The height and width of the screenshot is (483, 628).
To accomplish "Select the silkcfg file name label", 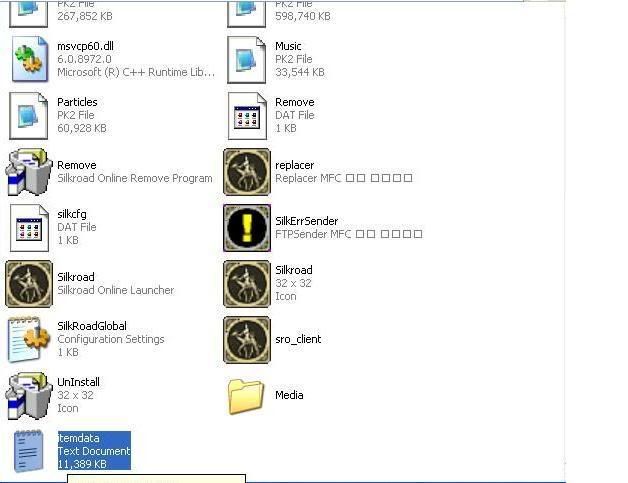I will pyautogui.click(x=72, y=214).
